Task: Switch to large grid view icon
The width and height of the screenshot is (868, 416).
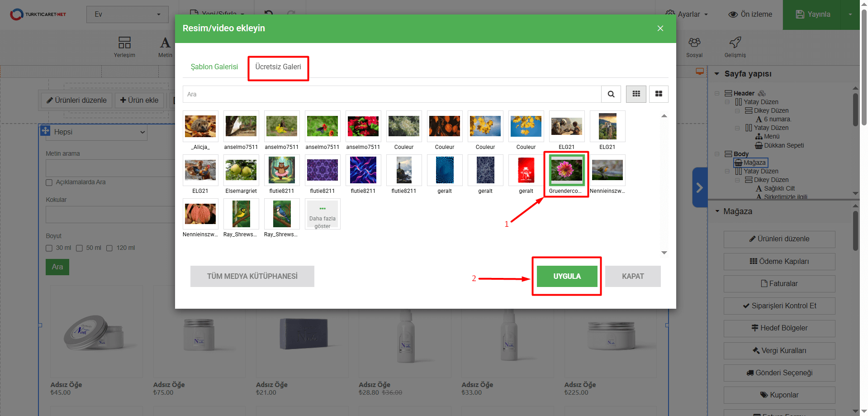Action: pyautogui.click(x=659, y=94)
